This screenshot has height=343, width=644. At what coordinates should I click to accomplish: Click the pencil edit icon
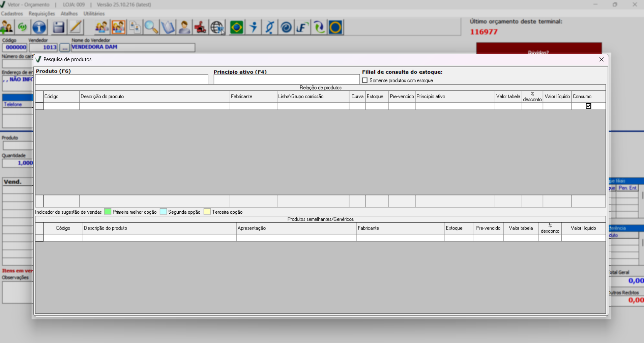coord(76,27)
